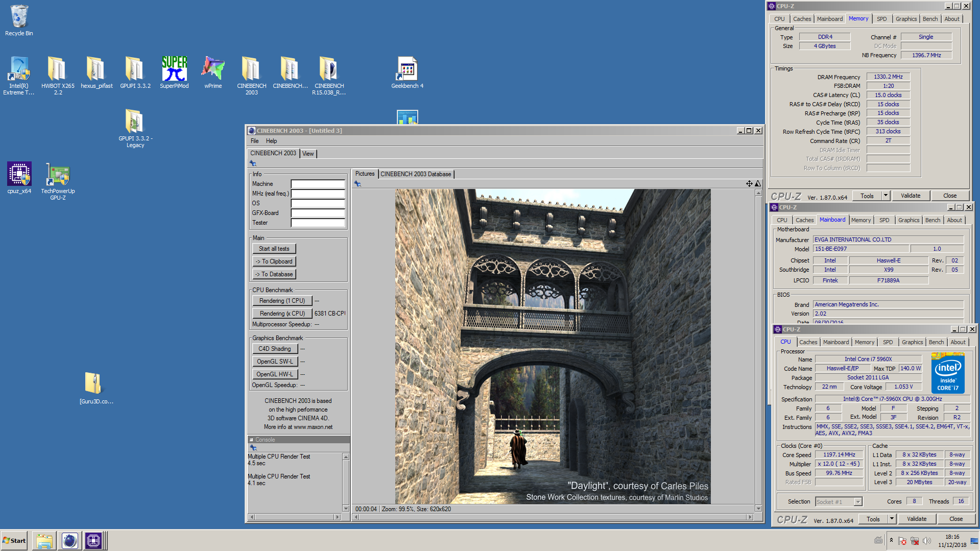Click Validate in top CPU-Z window
This screenshot has height=551, width=980.
click(x=911, y=196)
